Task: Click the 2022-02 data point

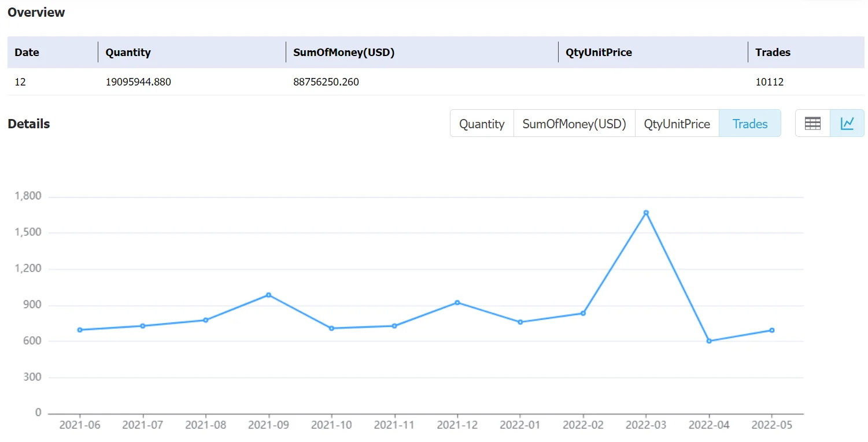Action: point(583,313)
